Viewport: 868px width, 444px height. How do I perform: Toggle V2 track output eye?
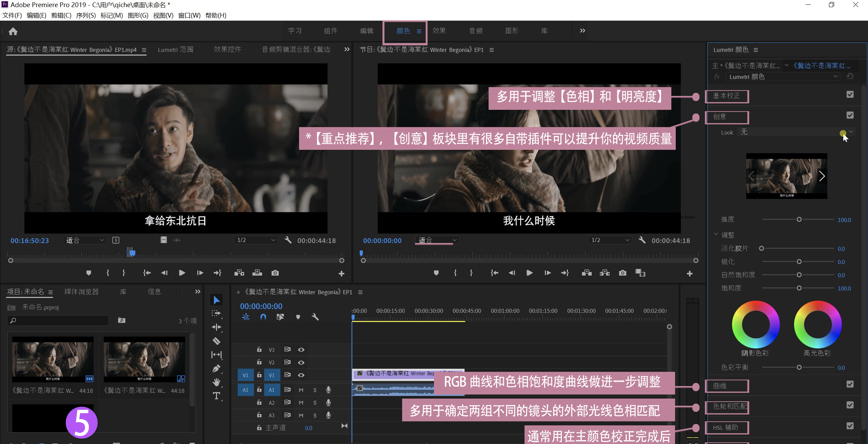[301, 362]
